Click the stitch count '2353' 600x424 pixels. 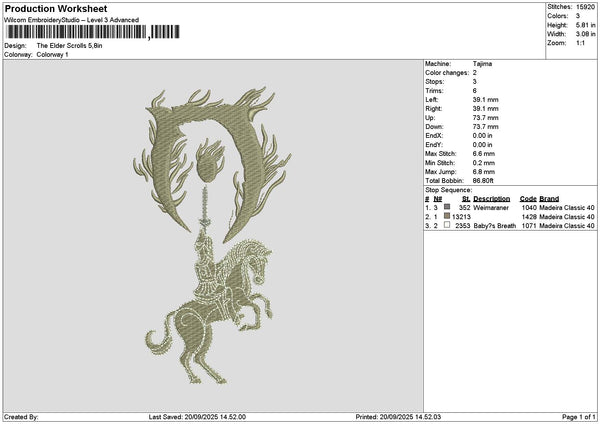click(x=463, y=226)
